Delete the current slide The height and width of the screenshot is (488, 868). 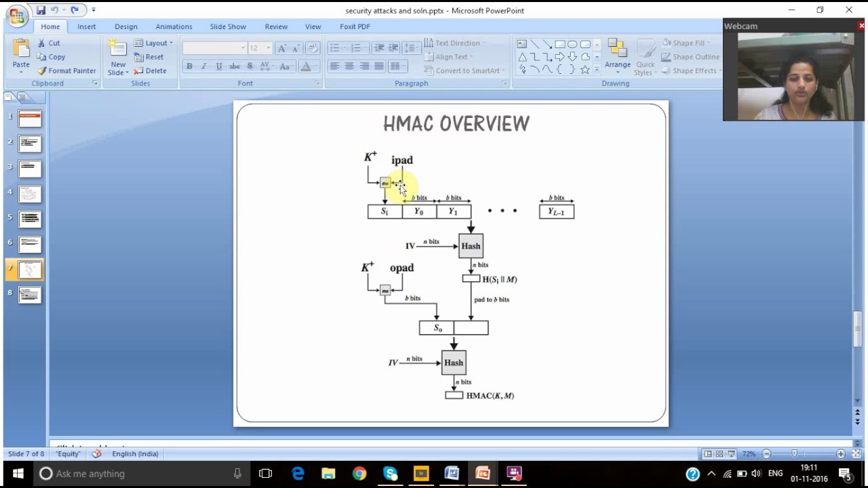(150, 70)
